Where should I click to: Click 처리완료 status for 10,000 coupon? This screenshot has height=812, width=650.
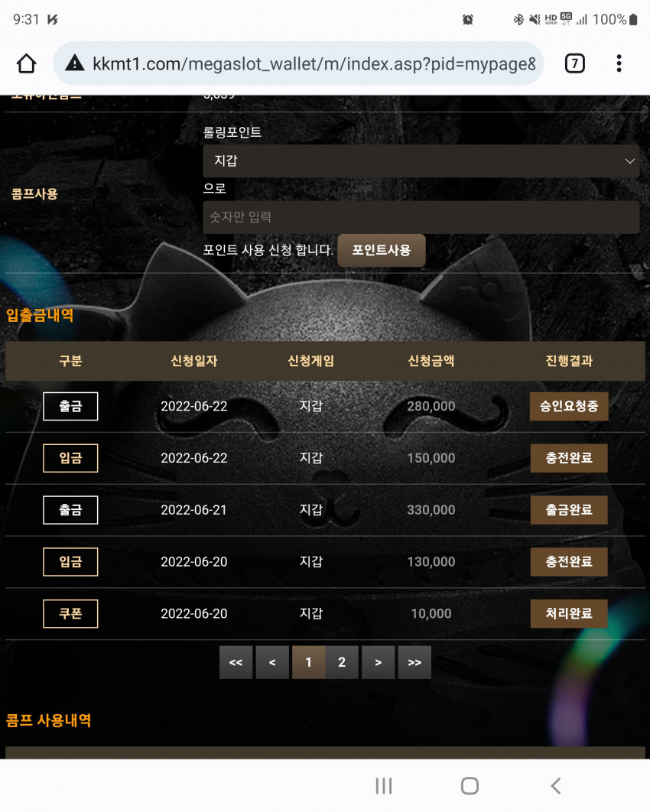[569, 613]
